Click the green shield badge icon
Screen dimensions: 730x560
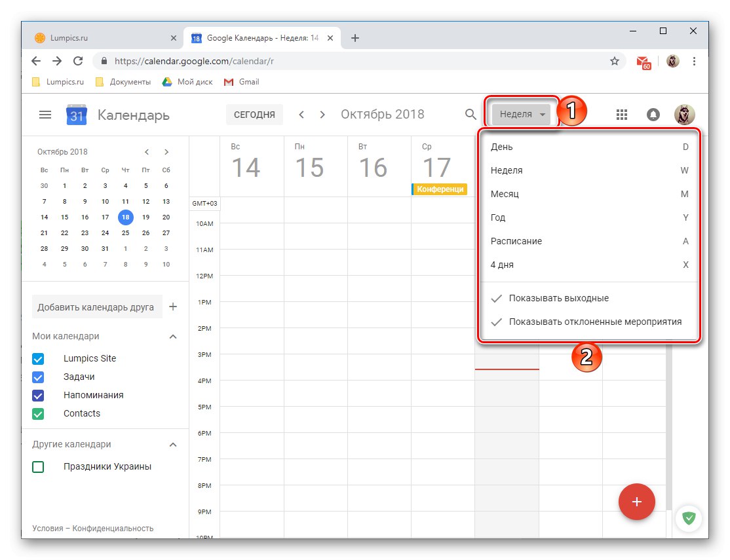click(689, 518)
